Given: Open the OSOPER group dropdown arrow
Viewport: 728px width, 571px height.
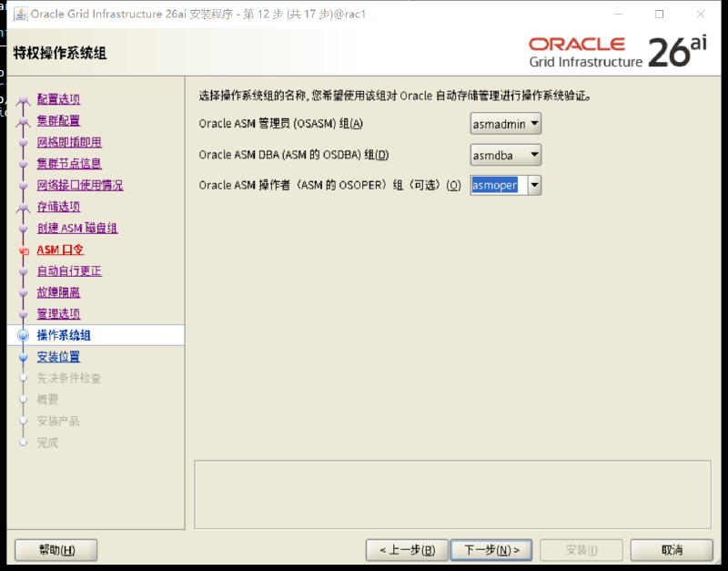Looking at the screenshot, I should click(x=534, y=185).
